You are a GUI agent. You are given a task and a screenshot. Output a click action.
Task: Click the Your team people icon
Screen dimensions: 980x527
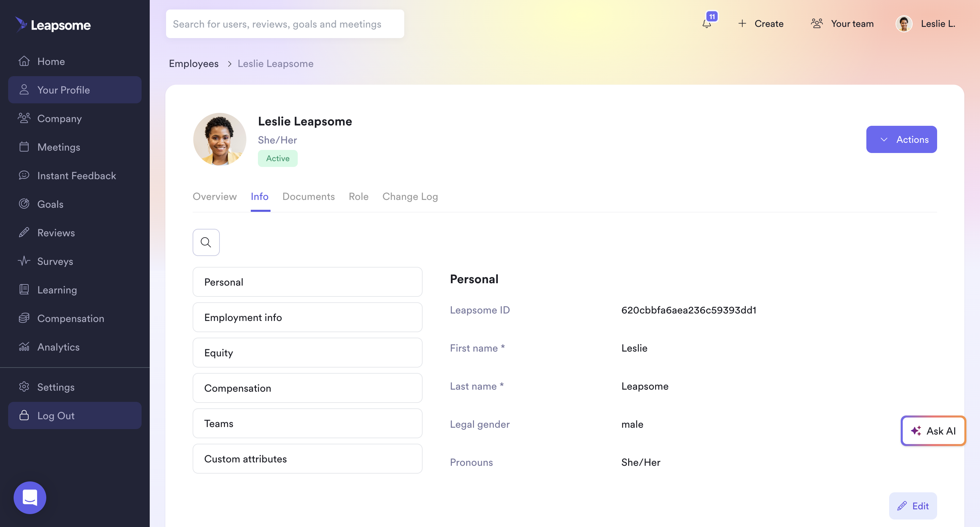[x=817, y=23]
